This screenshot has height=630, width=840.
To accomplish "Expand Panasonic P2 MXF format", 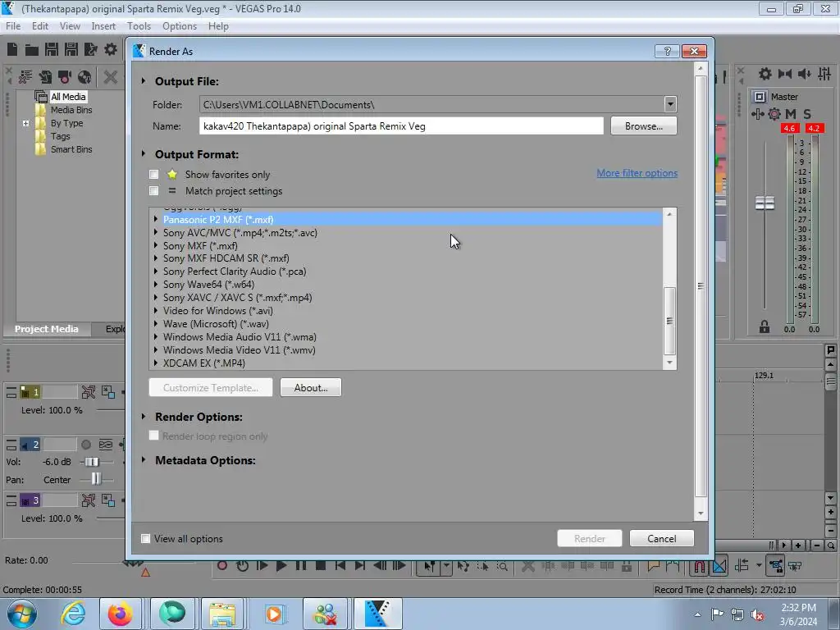I will click(x=155, y=219).
